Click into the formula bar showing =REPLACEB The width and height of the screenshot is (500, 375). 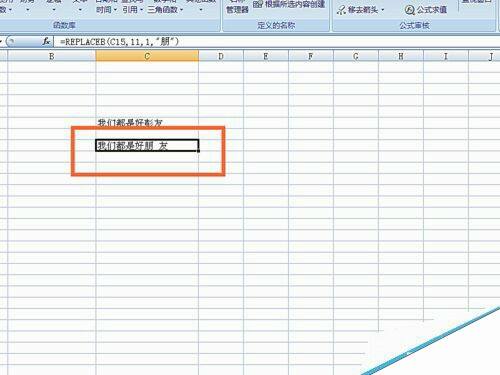(x=277, y=42)
